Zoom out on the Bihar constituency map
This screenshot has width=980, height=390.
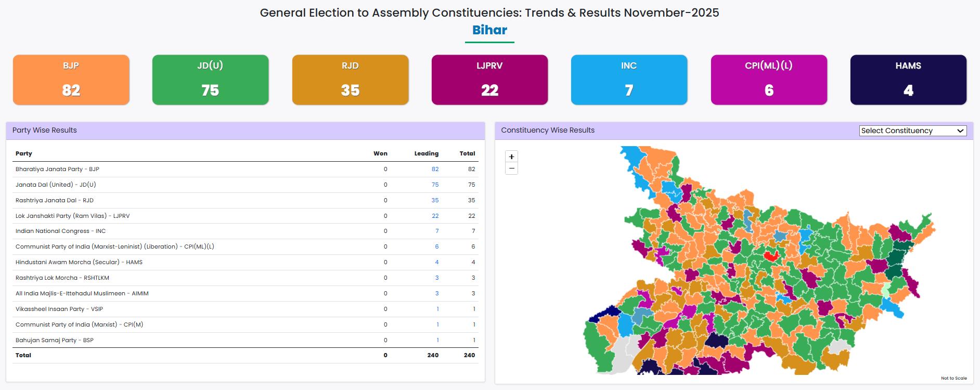[x=511, y=169]
